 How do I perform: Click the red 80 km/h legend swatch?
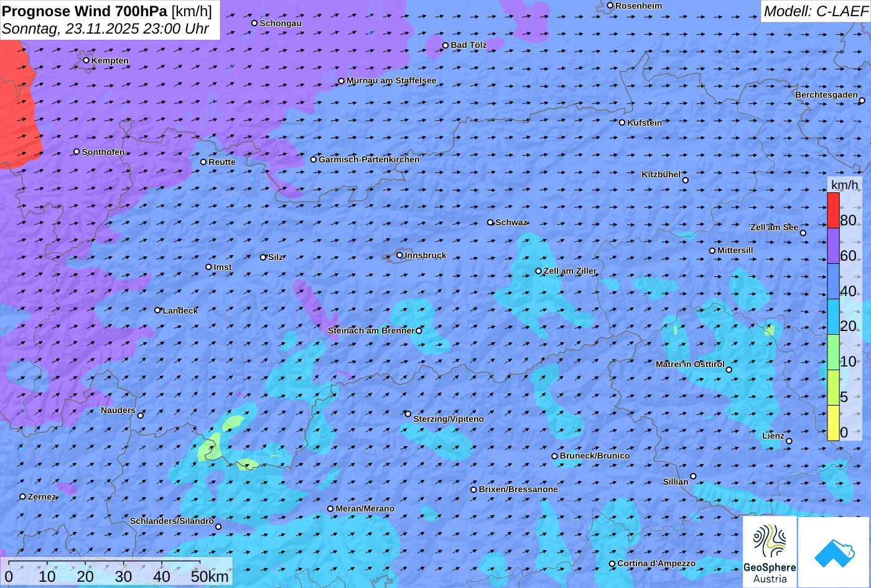coord(833,210)
